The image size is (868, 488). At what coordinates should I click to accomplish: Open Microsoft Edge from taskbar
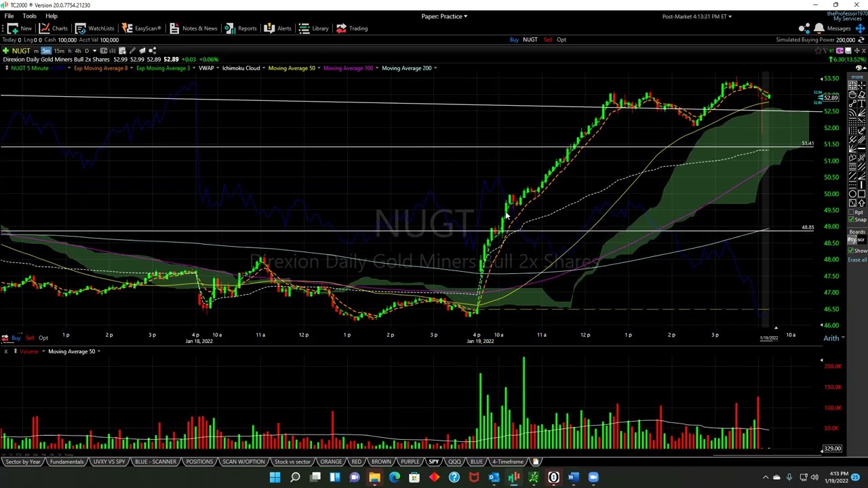(x=395, y=477)
